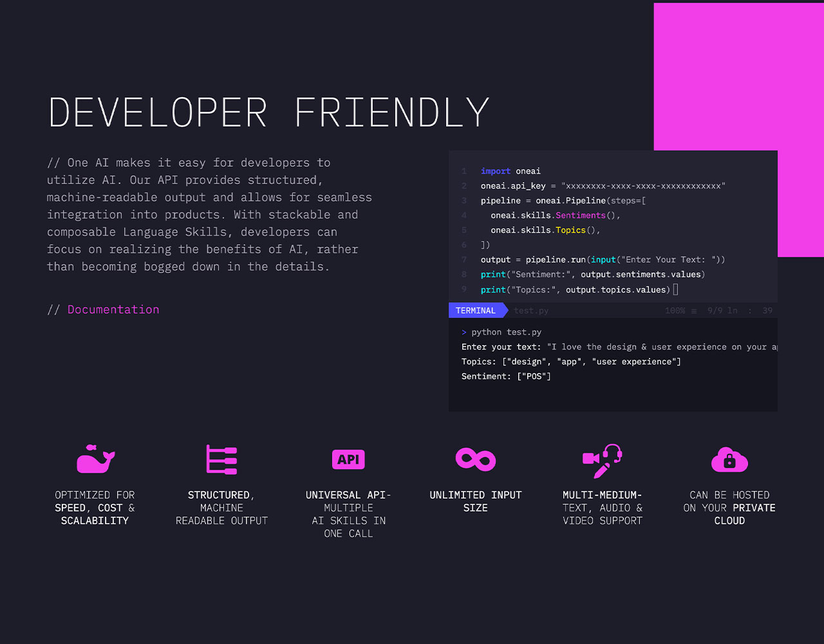The image size is (824, 644).
Task: Select the test.py file label
Action: (x=531, y=311)
